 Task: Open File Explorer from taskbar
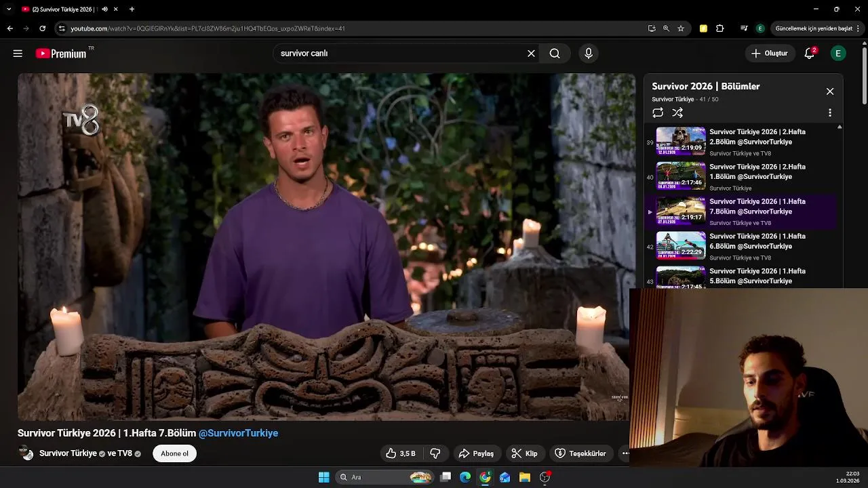tap(524, 477)
